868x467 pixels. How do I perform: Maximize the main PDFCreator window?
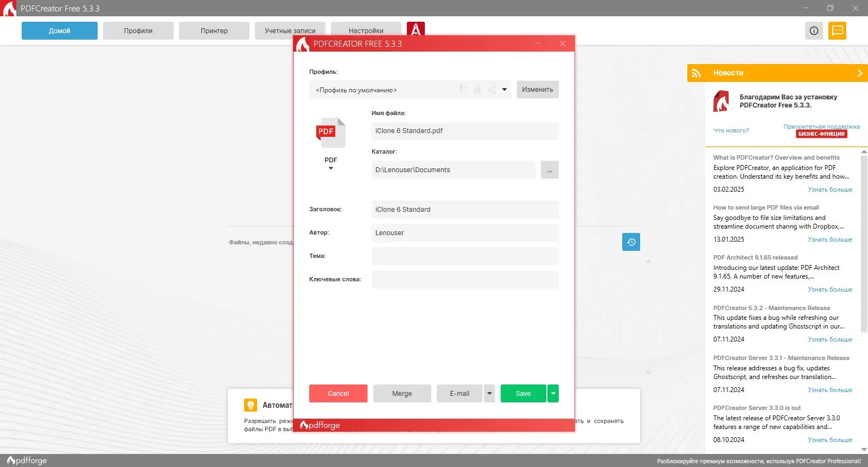[830, 8]
